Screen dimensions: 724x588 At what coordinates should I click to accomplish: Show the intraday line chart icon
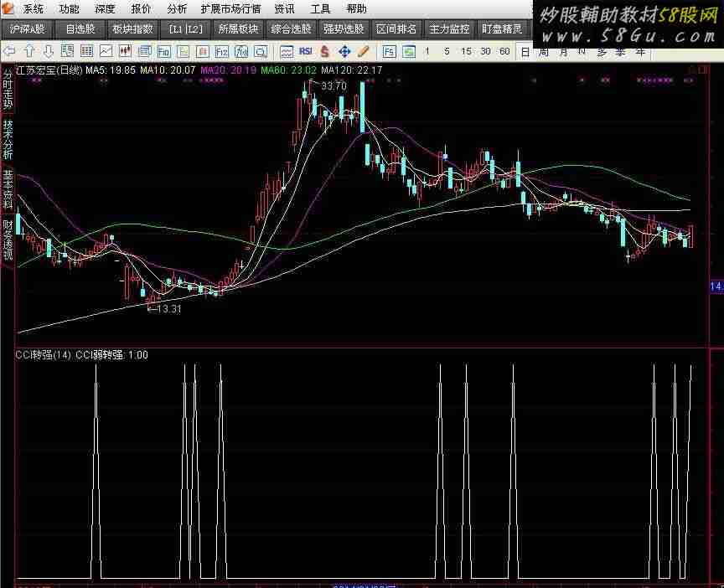[x=106, y=52]
